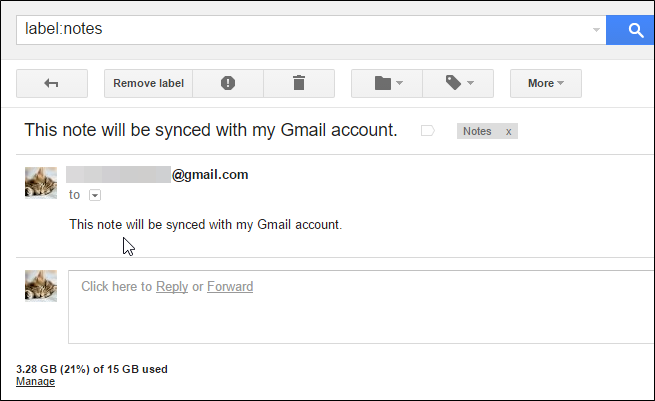Click the sender's cat profile picture
Image resolution: width=655 pixels, height=401 pixels.
[40, 184]
